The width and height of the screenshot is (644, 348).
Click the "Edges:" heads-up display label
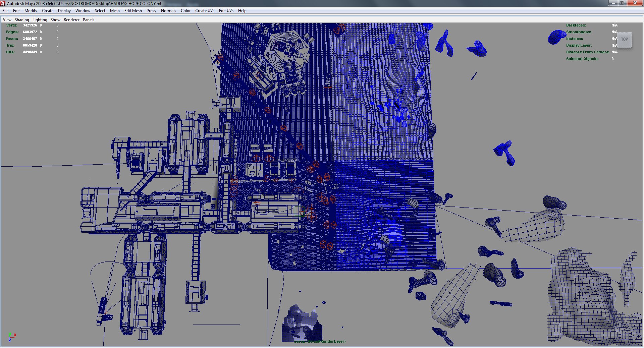pos(12,32)
